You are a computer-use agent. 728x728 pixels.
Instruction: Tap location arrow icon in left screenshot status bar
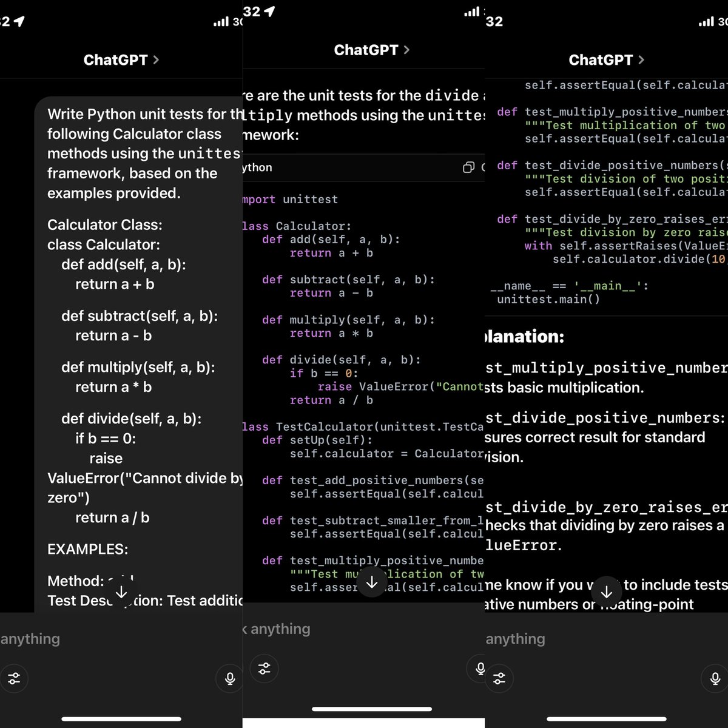(19, 21)
